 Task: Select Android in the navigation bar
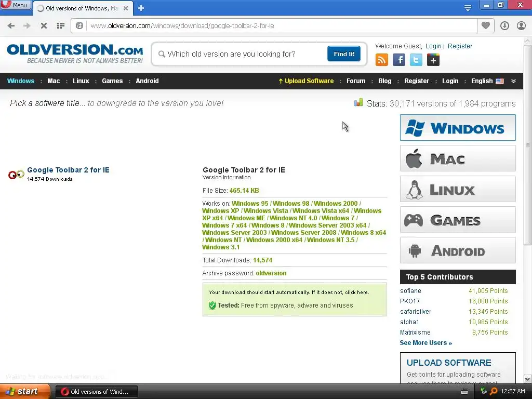click(147, 81)
